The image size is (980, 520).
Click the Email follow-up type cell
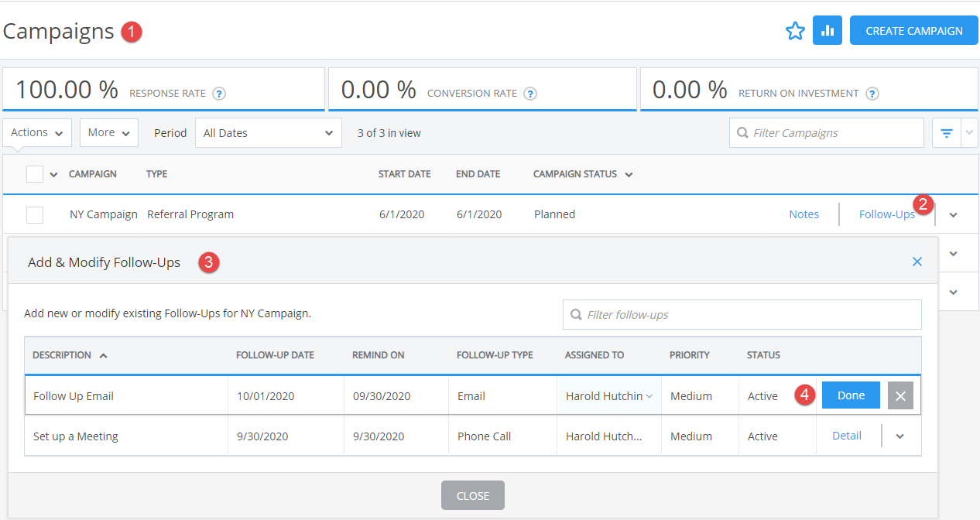502,395
